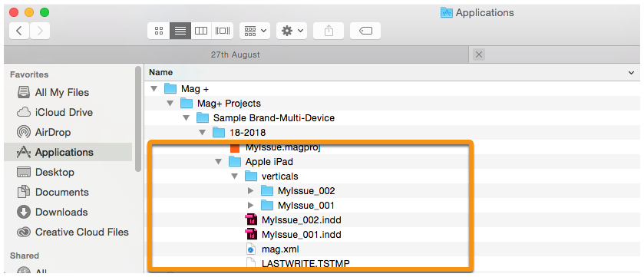Click the sidebar scrollbar
The image size is (644, 277).
point(138,119)
